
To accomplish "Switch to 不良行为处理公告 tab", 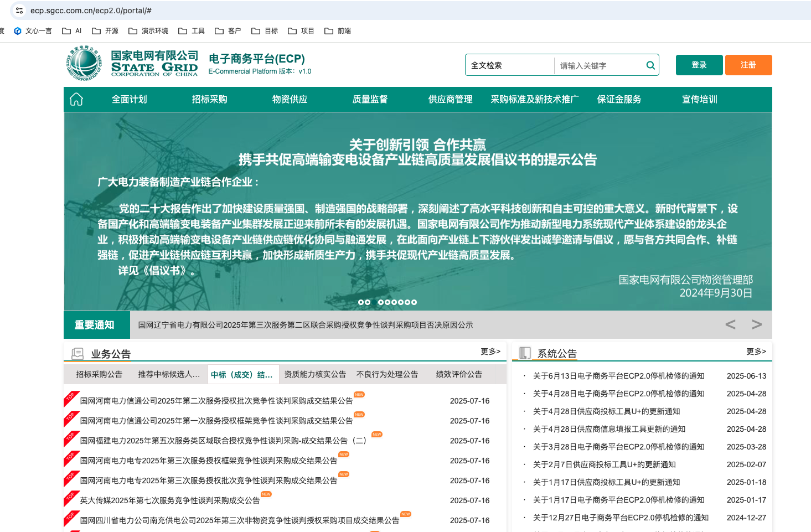I will pyautogui.click(x=388, y=374).
